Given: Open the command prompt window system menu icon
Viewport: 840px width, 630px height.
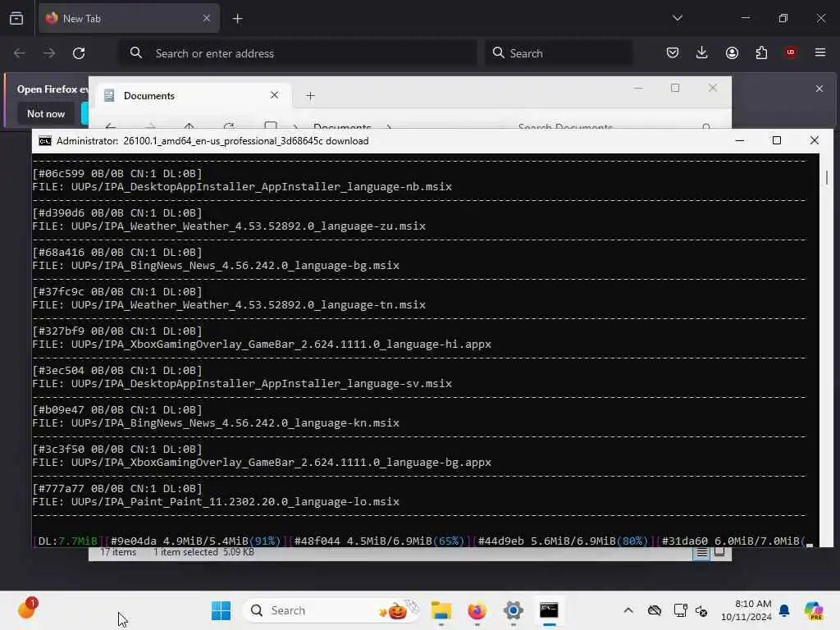Looking at the screenshot, I should click(45, 141).
